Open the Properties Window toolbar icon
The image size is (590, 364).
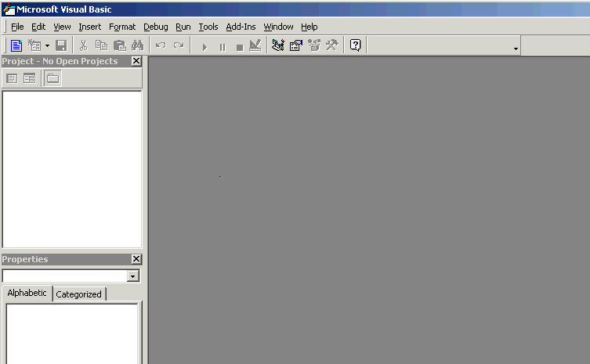click(296, 45)
